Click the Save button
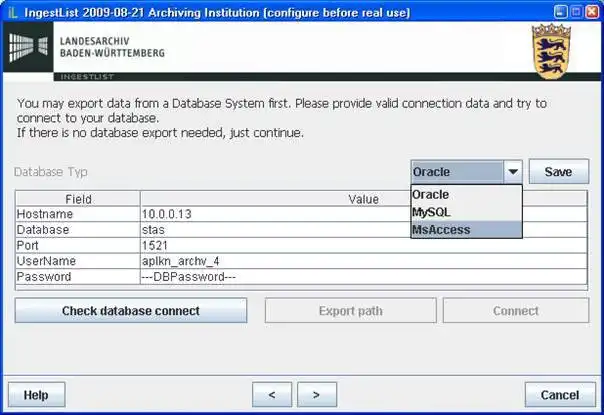This screenshot has width=604, height=415. tap(559, 171)
